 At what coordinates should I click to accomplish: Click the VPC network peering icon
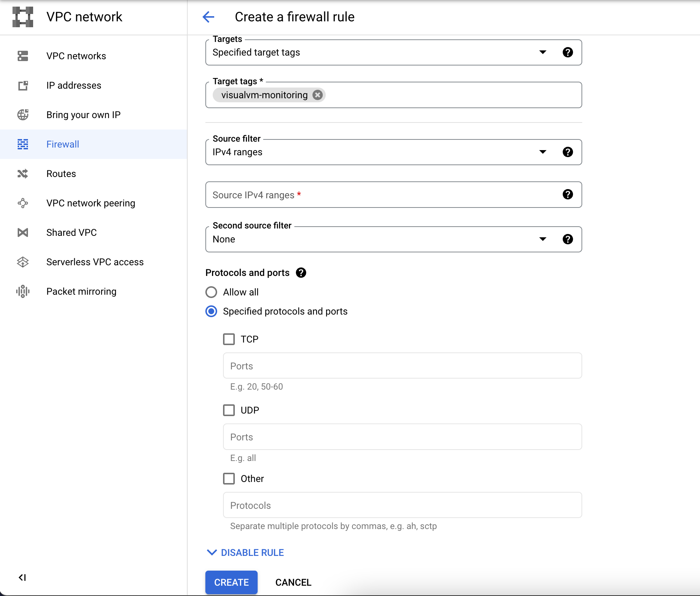point(23,203)
